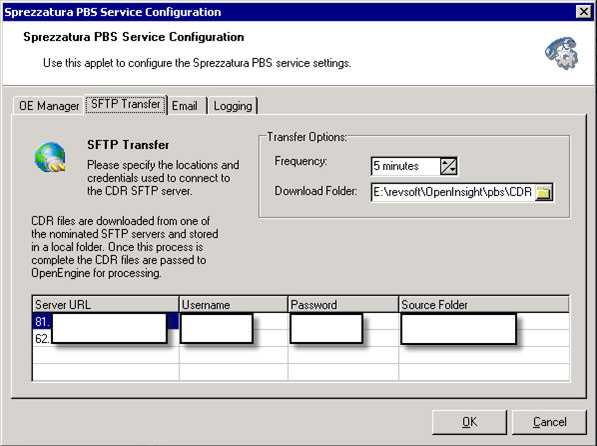Click the Password column header
This screenshot has width=597, height=446.
[343, 305]
